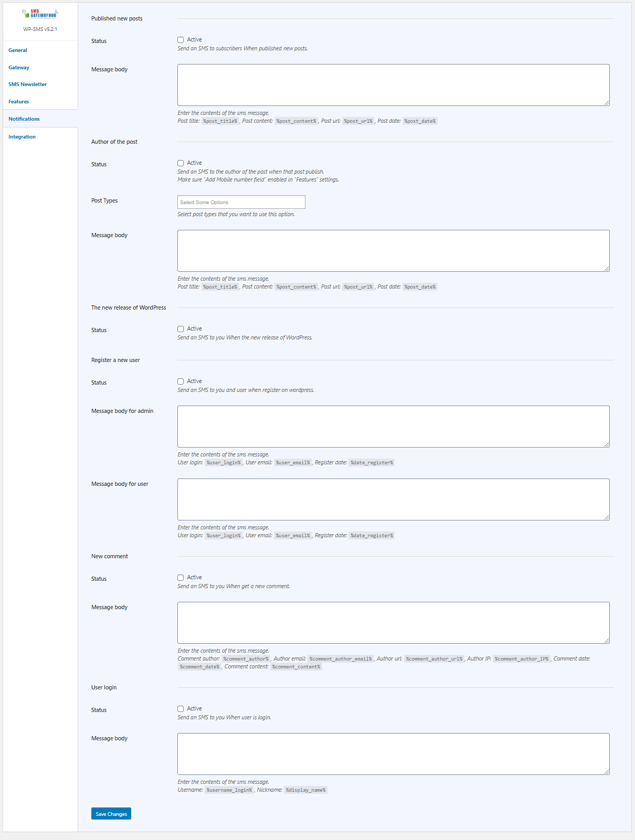Go to the Features tab
This screenshot has width=635, height=840.
pos(19,102)
